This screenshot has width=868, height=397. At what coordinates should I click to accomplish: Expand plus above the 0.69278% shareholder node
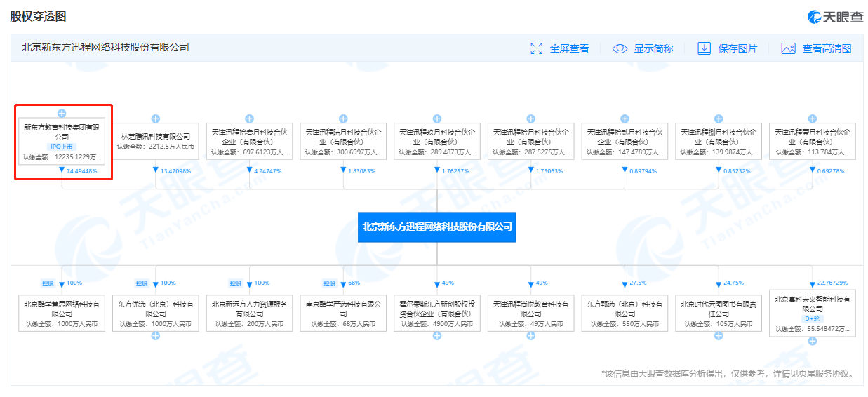coord(812,119)
